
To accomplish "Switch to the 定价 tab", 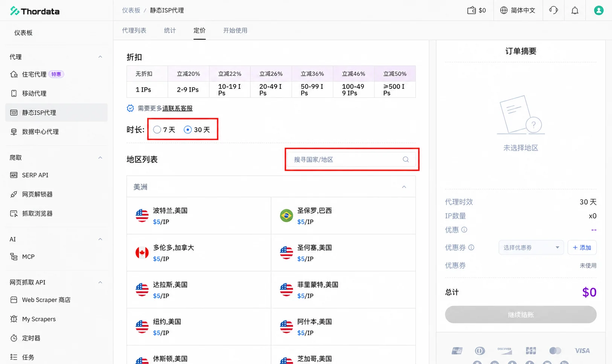I will pos(199,30).
